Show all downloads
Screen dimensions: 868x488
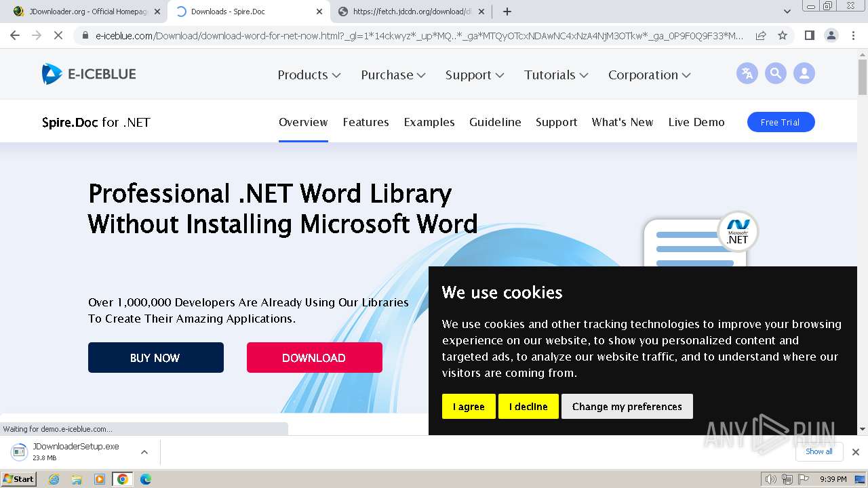819,451
